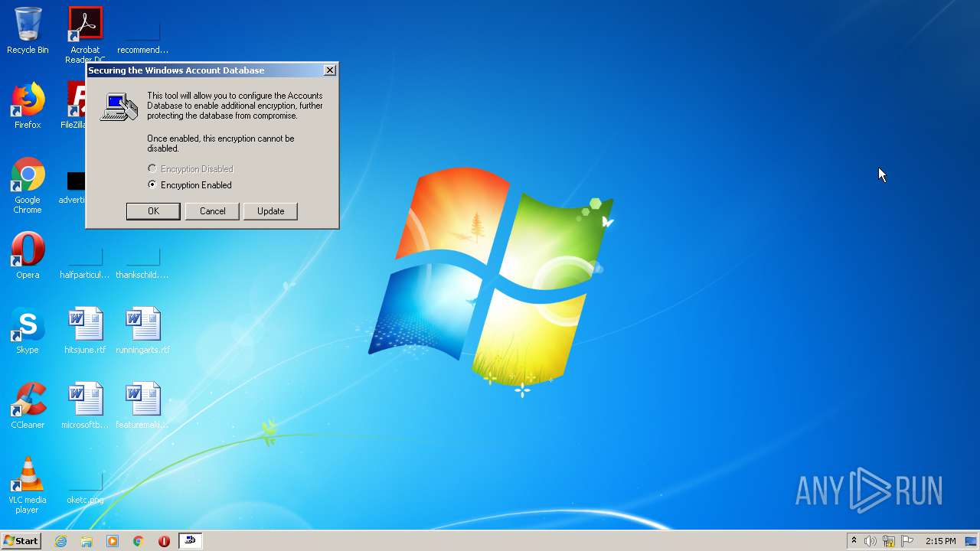
Task: Launch Internet Explorer from the taskbar
Action: click(x=60, y=541)
